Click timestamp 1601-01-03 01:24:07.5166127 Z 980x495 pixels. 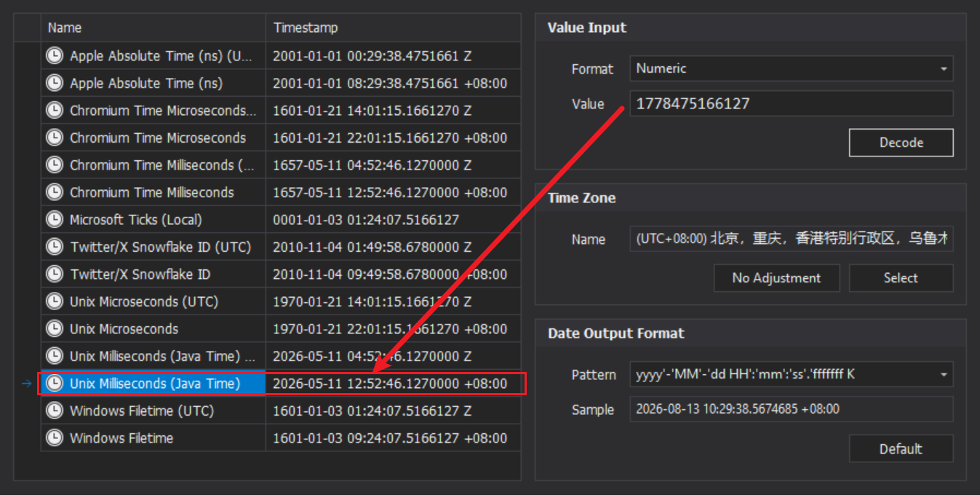point(373,411)
